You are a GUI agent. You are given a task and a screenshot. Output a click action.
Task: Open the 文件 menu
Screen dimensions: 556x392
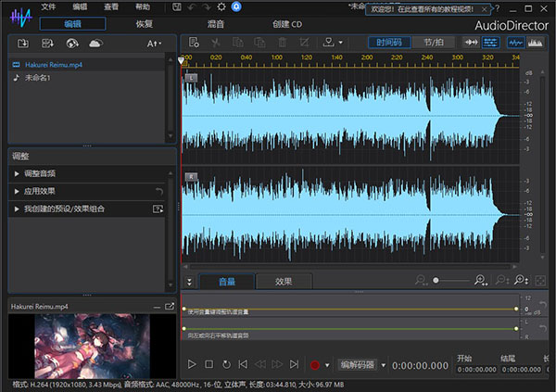(48, 6)
